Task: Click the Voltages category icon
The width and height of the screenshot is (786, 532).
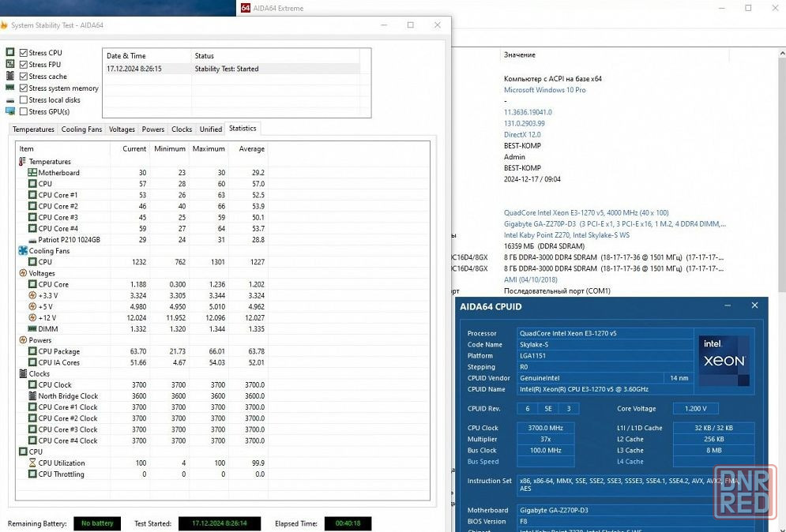Action: pos(23,273)
